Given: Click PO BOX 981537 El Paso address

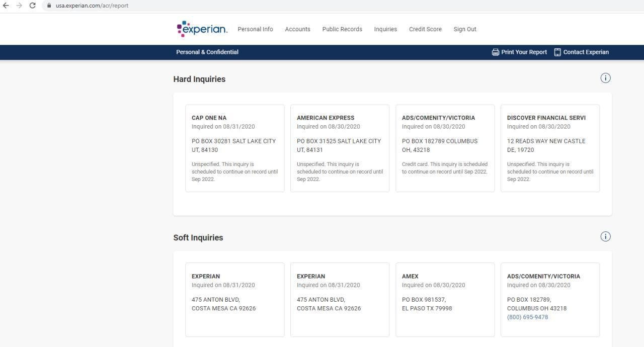Looking at the screenshot, I should click(427, 304).
